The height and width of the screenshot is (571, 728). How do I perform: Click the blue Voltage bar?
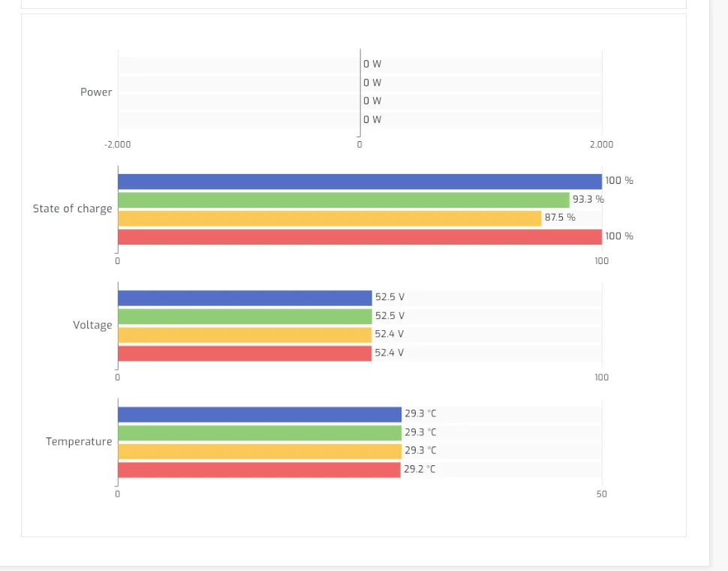(245, 298)
